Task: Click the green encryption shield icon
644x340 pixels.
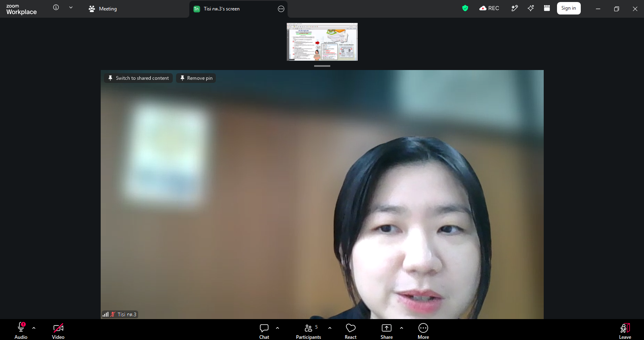Action: (x=465, y=8)
